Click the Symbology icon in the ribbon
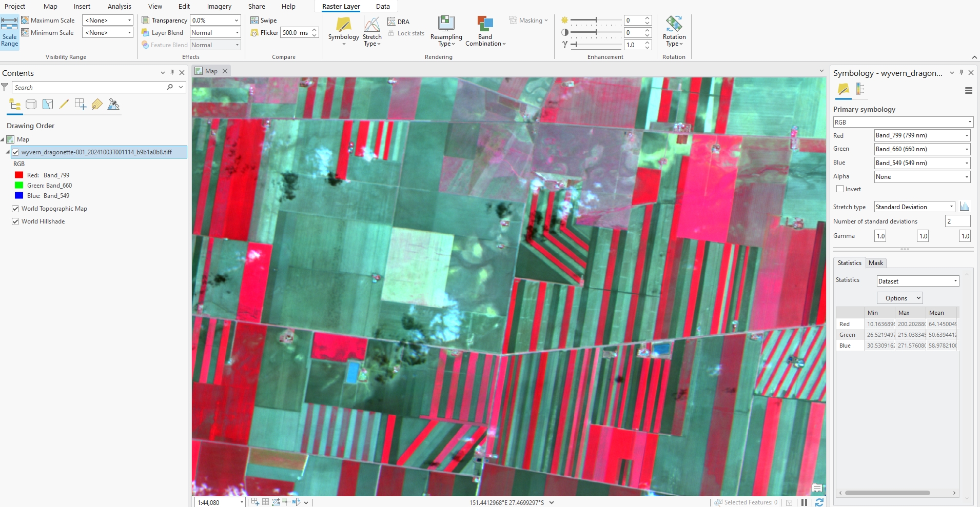The height and width of the screenshot is (507, 980). click(x=343, y=25)
